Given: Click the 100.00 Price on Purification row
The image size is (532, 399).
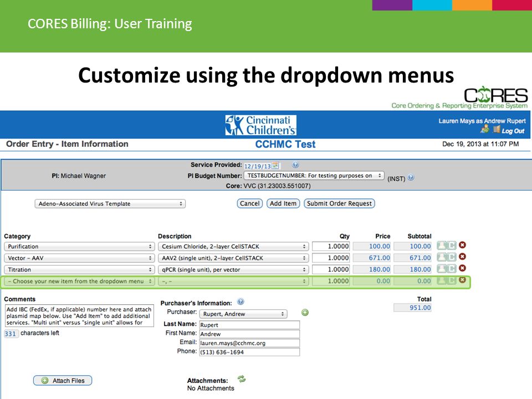Looking at the screenshot, I should [372, 246].
